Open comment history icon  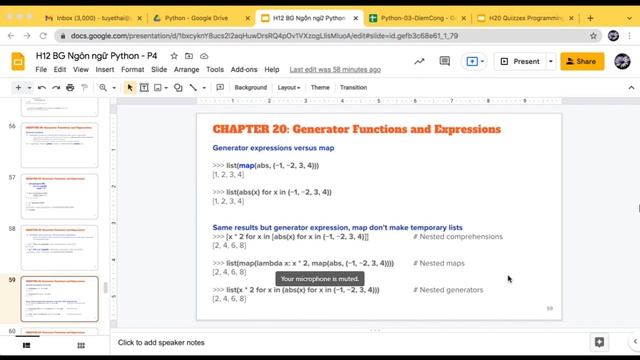[x=444, y=62]
